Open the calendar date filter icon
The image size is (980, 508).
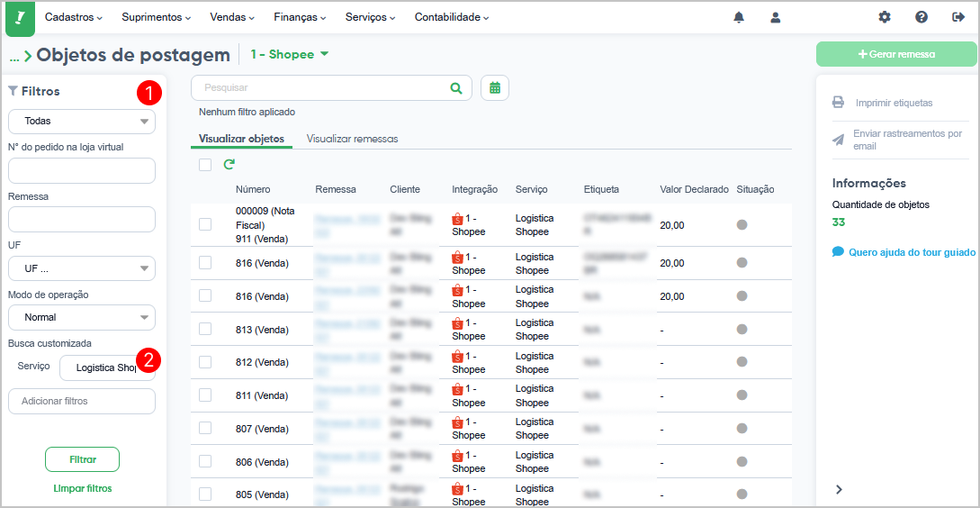coord(495,87)
